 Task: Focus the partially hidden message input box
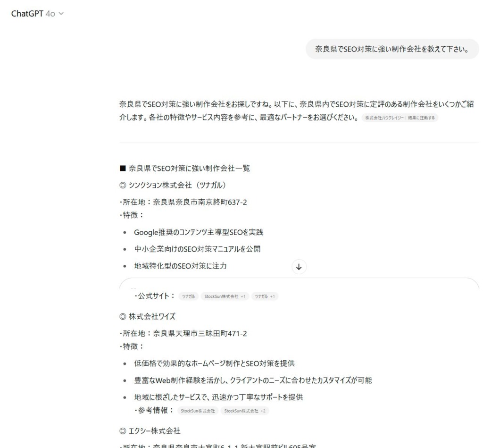tap(299, 283)
